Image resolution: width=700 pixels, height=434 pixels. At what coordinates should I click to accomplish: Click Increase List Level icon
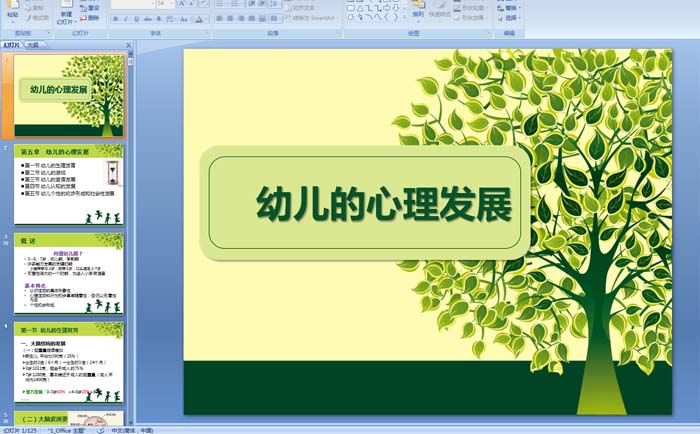pos(262,4)
